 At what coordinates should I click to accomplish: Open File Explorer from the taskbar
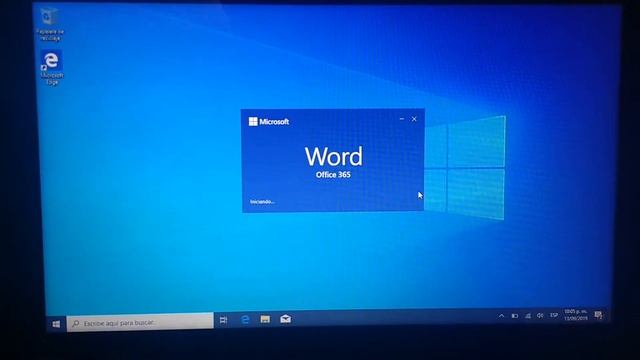click(x=265, y=319)
